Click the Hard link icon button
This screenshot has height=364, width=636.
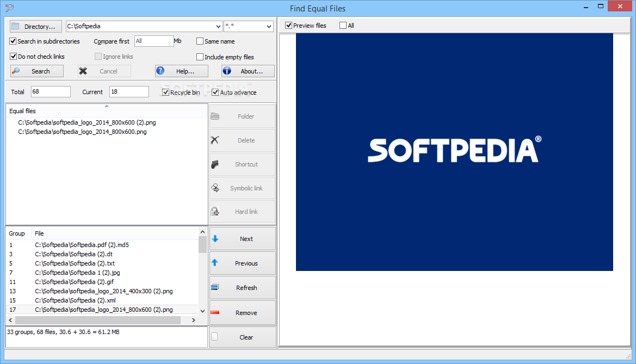click(242, 212)
